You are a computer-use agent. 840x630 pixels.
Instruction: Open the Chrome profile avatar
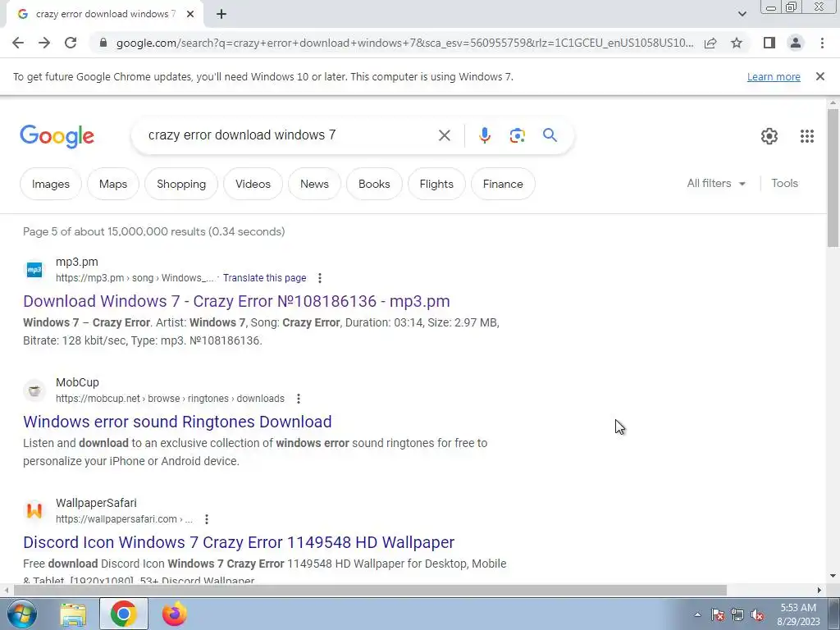click(x=796, y=43)
